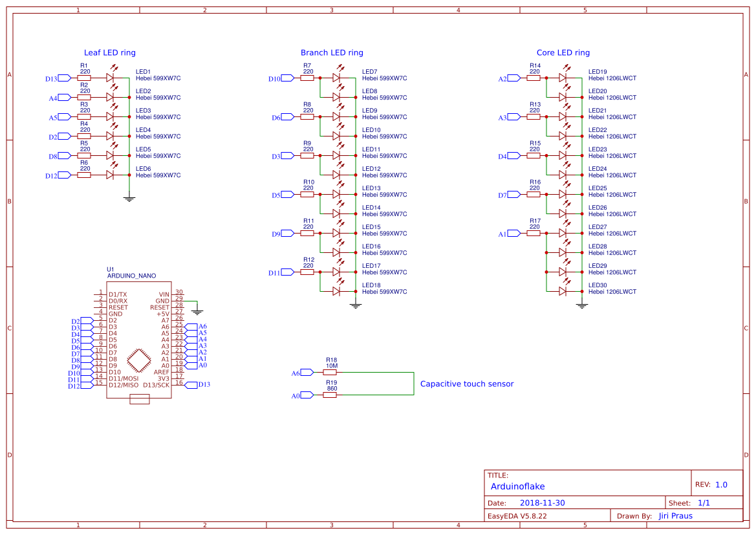Click the date value 2018-11-30
This screenshot has width=756, height=535.
543,503
